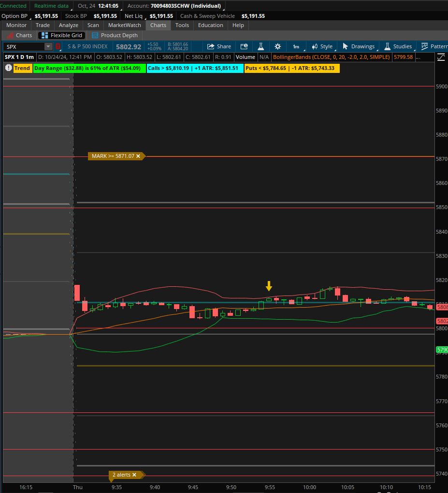The image size is (448, 493).
Task: Click the Connected status indicator
Action: (x=13, y=6)
